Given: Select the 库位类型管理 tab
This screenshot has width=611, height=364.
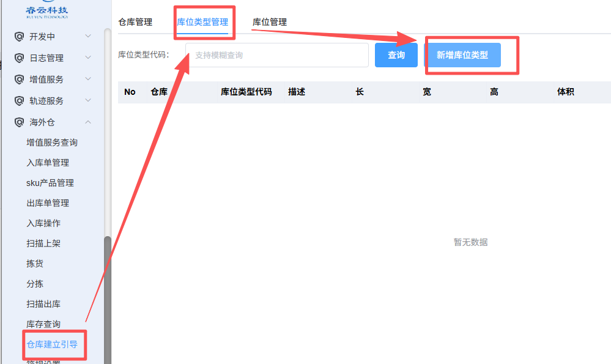Looking at the screenshot, I should (202, 22).
